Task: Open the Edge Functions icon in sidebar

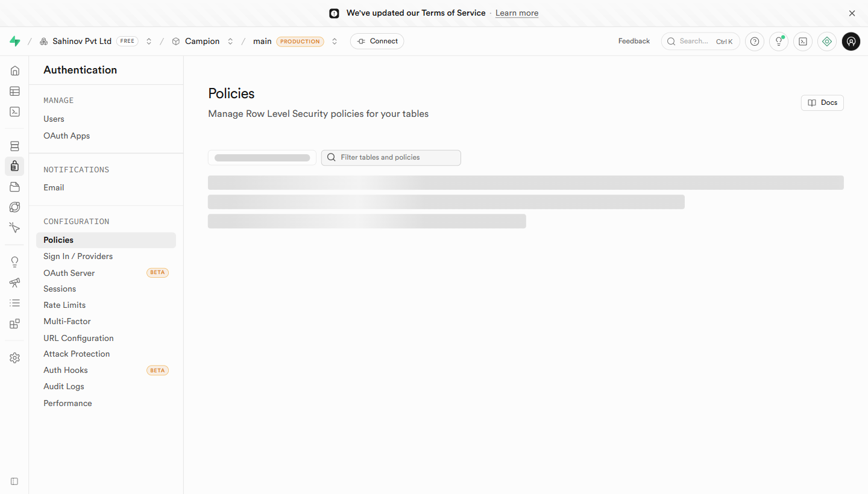Action: coord(14,207)
